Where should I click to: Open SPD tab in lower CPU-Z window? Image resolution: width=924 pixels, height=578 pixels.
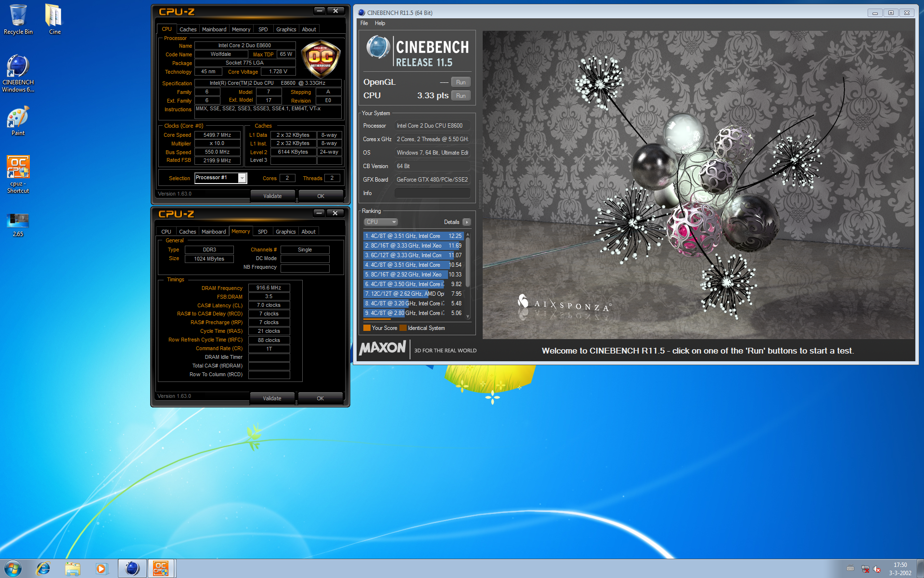pos(263,232)
